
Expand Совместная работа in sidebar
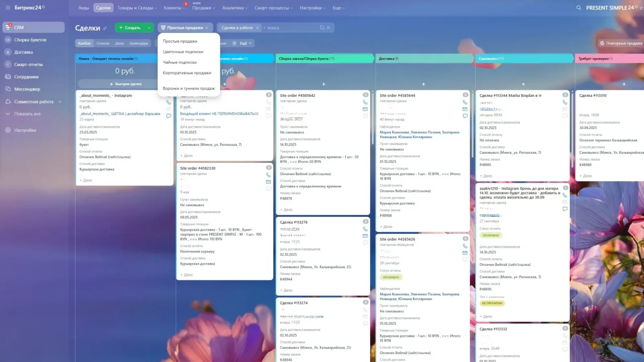[60, 102]
